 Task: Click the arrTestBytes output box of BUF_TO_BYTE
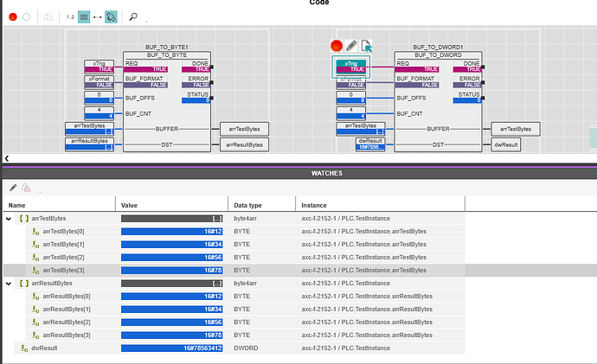244,129
